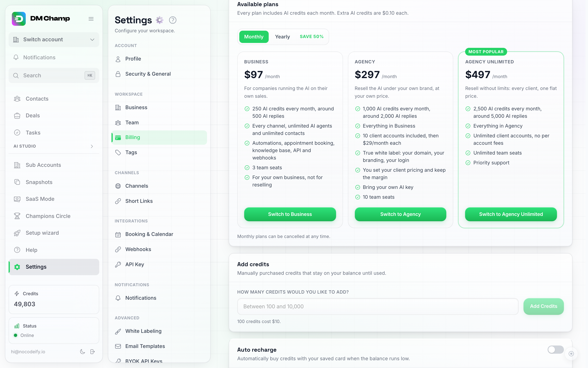Click '100 credits cost $10.' note
This screenshot has width=588, height=368.
click(x=259, y=322)
